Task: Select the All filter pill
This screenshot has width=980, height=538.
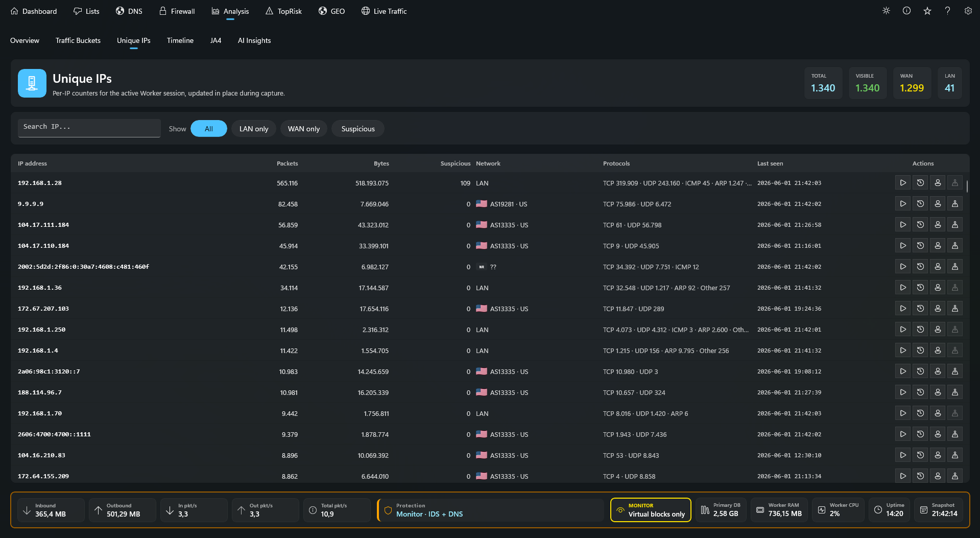Action: [209, 129]
